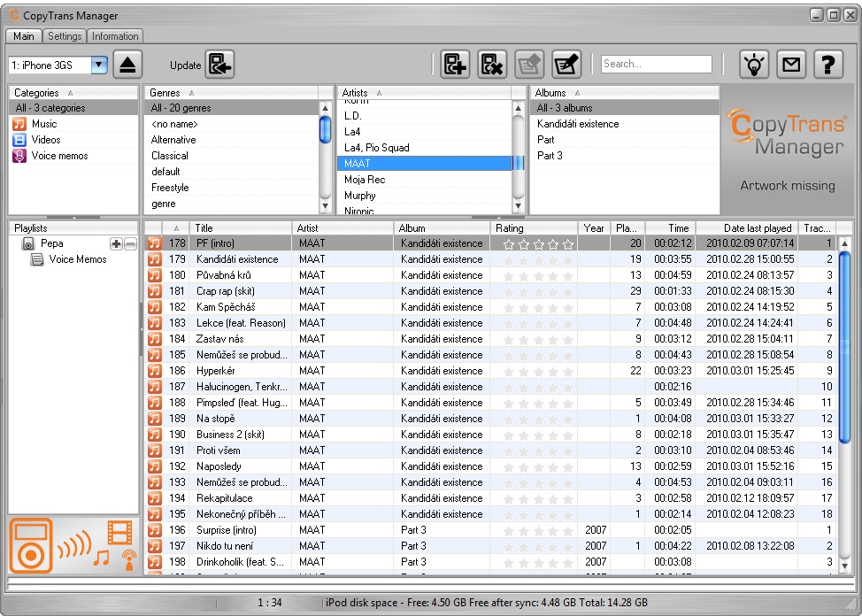Sort tracks by the Album column header
This screenshot has width=862, height=616.
[x=442, y=227]
